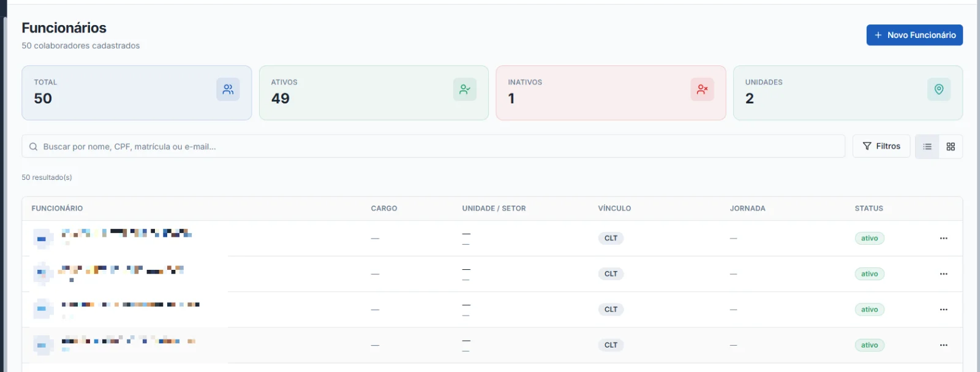Click the Funcionários page heading
Viewport: 980px width, 372px height.
coord(64,28)
